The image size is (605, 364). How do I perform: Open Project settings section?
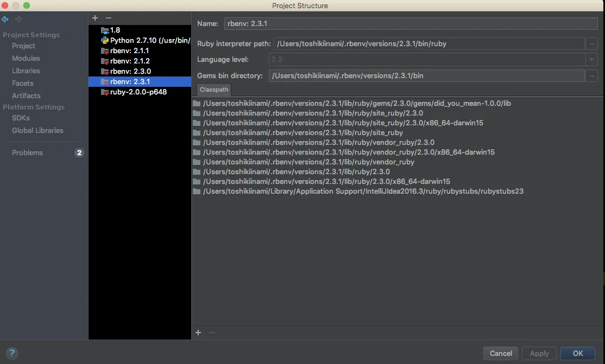click(x=23, y=46)
